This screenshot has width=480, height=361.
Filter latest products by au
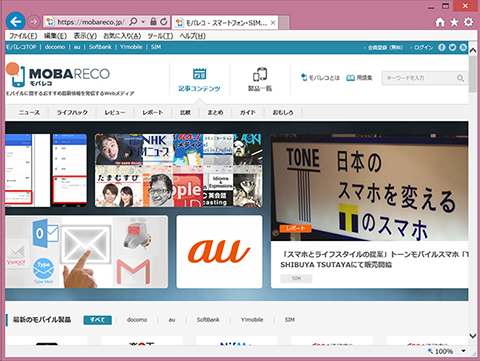172,320
